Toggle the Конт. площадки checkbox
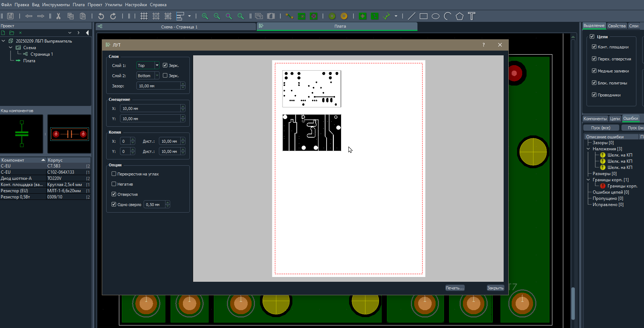Image resolution: width=644 pixels, height=328 pixels. coord(594,47)
